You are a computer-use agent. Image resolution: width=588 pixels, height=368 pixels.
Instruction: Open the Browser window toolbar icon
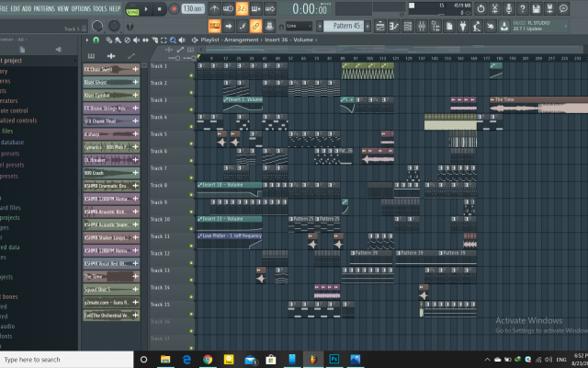(435, 27)
